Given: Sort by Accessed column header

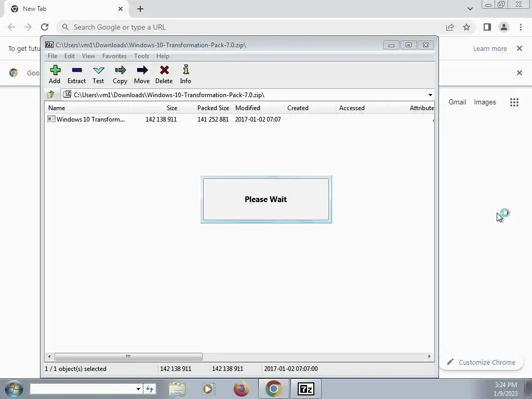Looking at the screenshot, I should [x=362, y=108].
